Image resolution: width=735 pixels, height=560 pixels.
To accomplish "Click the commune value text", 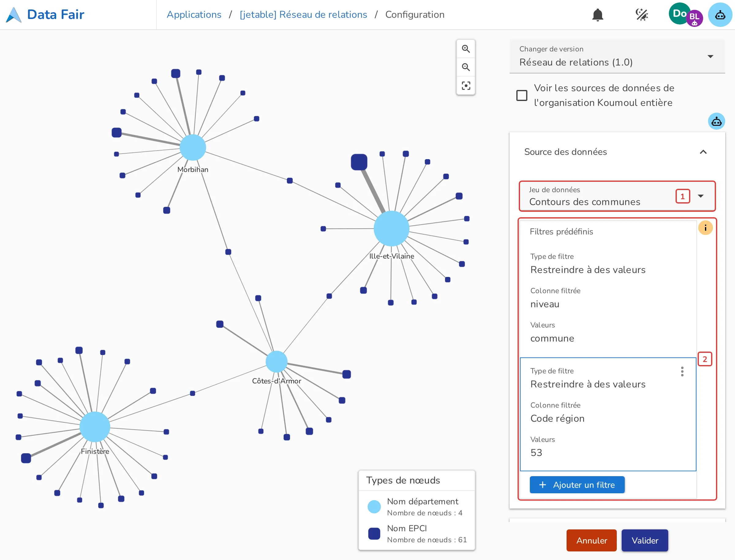I will point(552,338).
